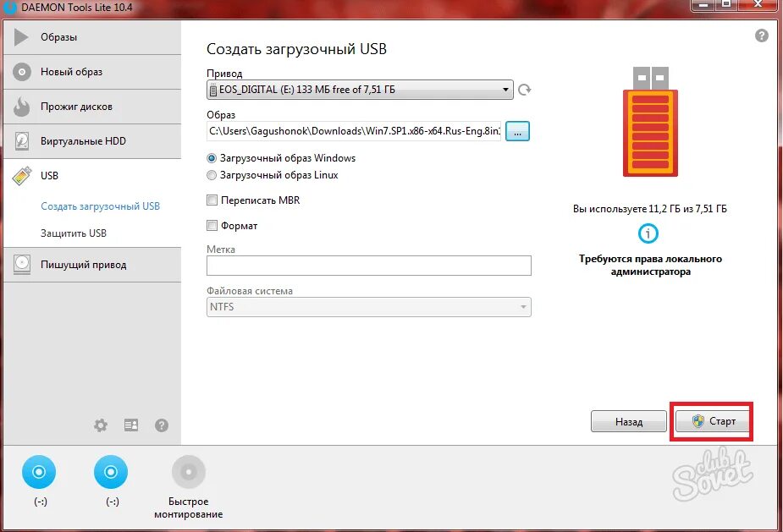Click the Старт button
The height and width of the screenshot is (532, 783).
click(713, 422)
